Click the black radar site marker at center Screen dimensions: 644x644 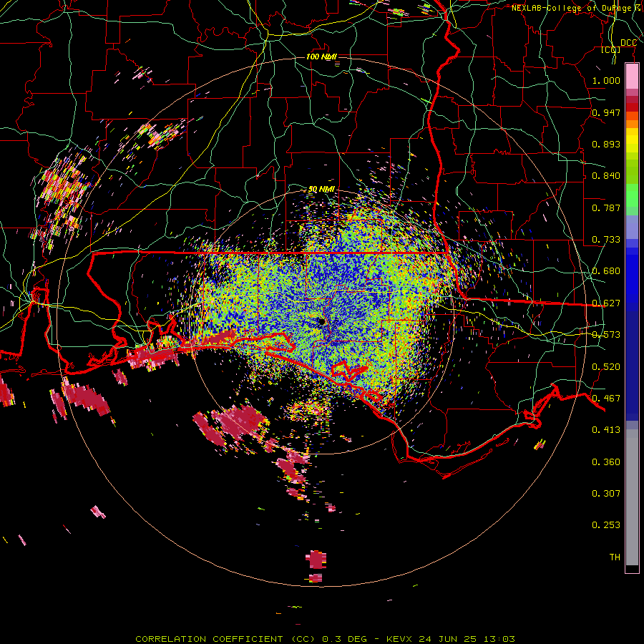[321, 321]
